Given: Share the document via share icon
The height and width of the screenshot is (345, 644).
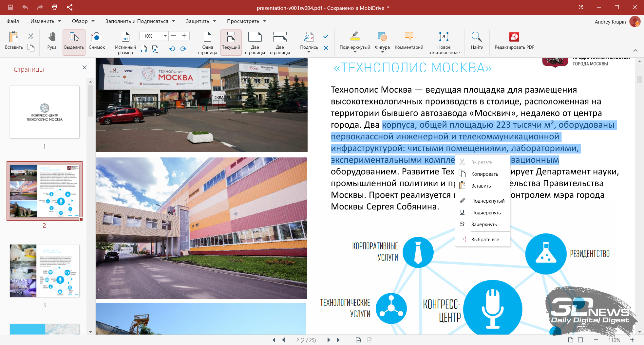Looking at the screenshot, I should [x=69, y=7].
